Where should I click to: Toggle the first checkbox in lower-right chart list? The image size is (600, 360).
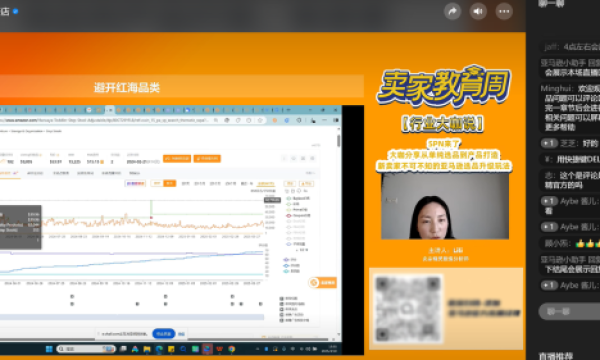(x=282, y=298)
